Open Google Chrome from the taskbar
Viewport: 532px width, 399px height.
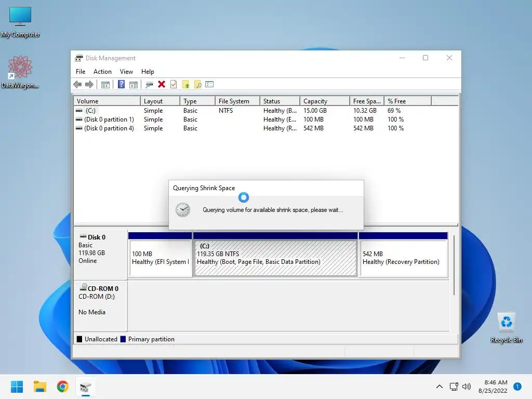[x=62, y=387]
